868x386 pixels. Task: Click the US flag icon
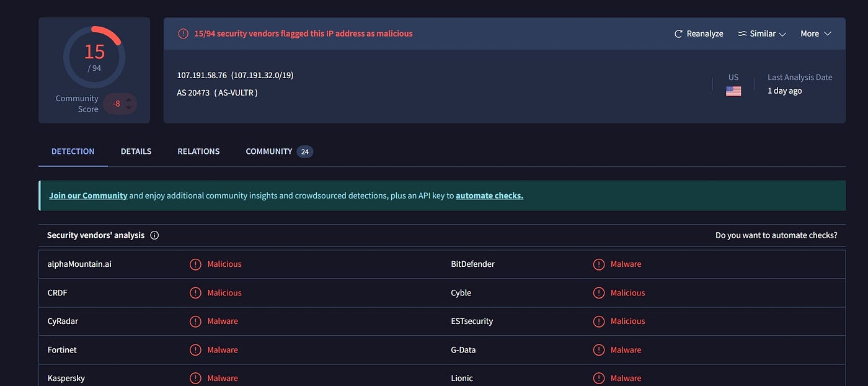[x=733, y=91]
